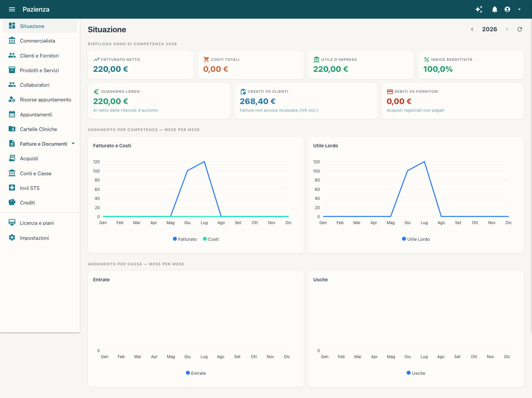The width and height of the screenshot is (532, 398).
Task: Click the Crediti vs Clienti summary card
Action: [306, 101]
